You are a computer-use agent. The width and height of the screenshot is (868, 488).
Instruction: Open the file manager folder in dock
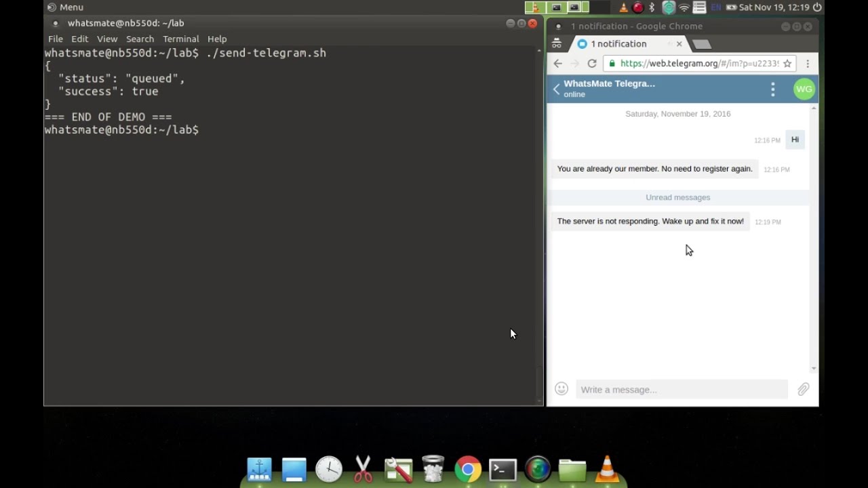[x=572, y=470]
